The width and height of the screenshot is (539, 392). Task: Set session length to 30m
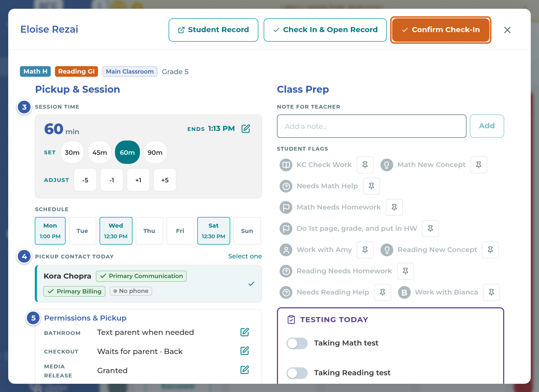point(72,152)
